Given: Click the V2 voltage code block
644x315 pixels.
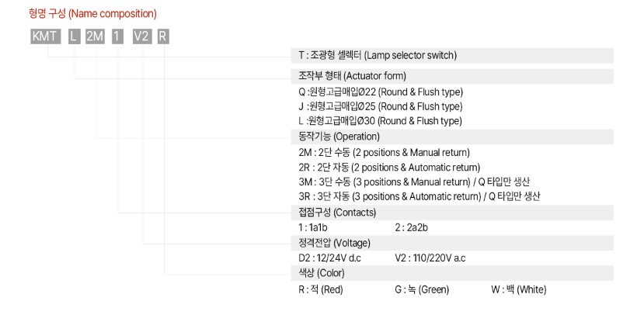Looking at the screenshot, I should pos(141,37).
